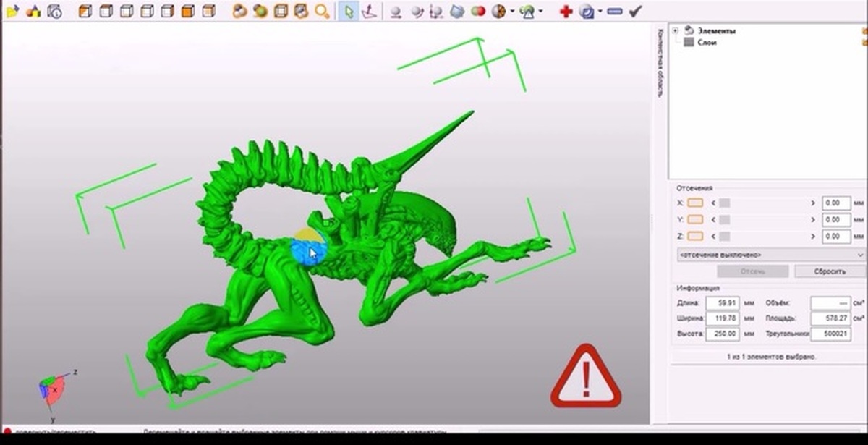Open dropdown next to mesh viewer icon
Screen dimensions: 868x445
tap(541, 12)
